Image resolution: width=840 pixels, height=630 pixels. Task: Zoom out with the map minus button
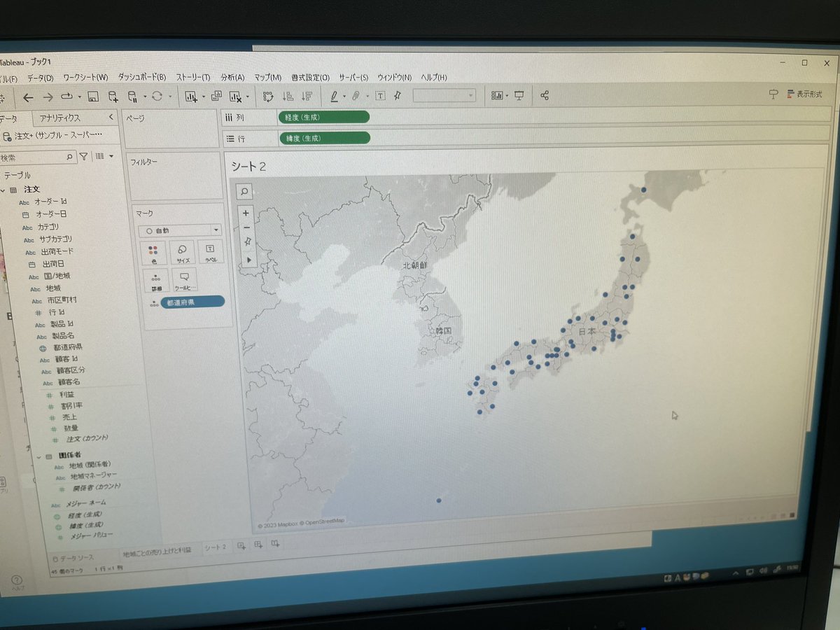(246, 227)
